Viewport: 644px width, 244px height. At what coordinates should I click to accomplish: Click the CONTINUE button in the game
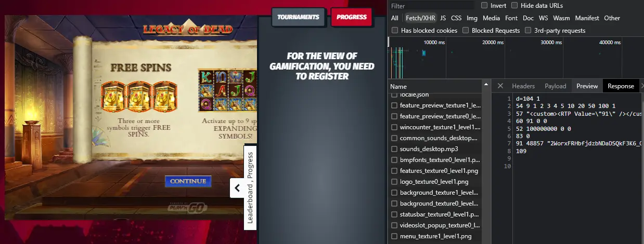pos(188,181)
